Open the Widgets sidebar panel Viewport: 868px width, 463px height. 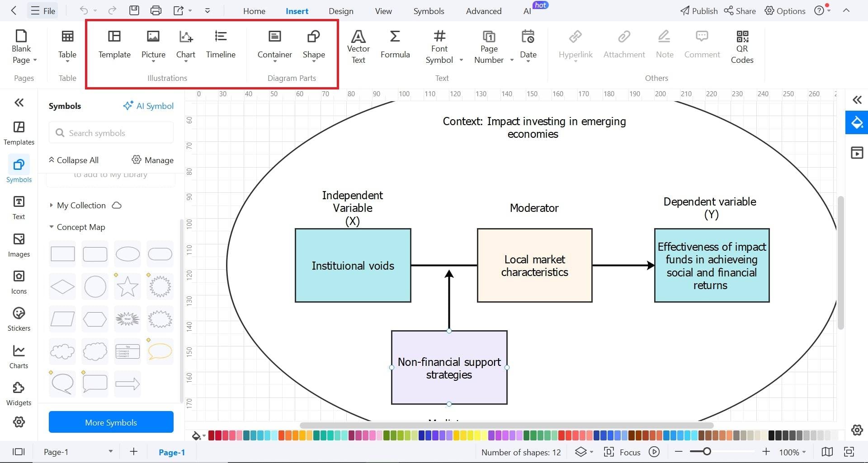pos(19,394)
